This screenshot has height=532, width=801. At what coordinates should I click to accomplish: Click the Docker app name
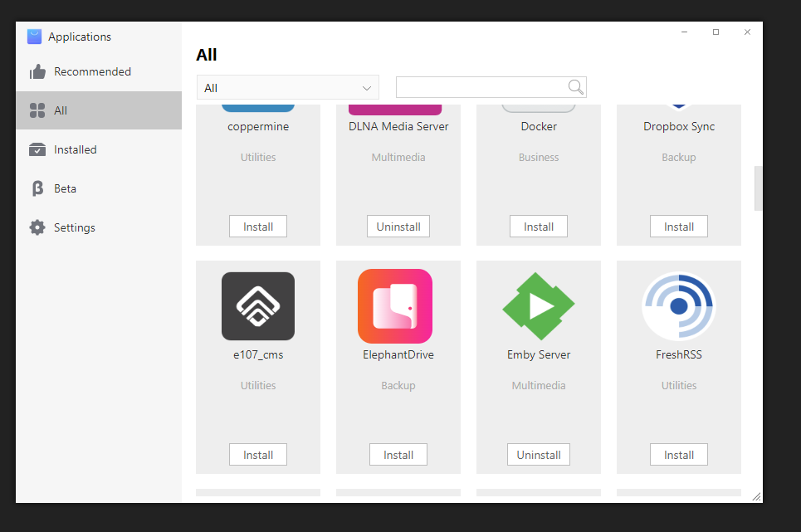point(539,127)
